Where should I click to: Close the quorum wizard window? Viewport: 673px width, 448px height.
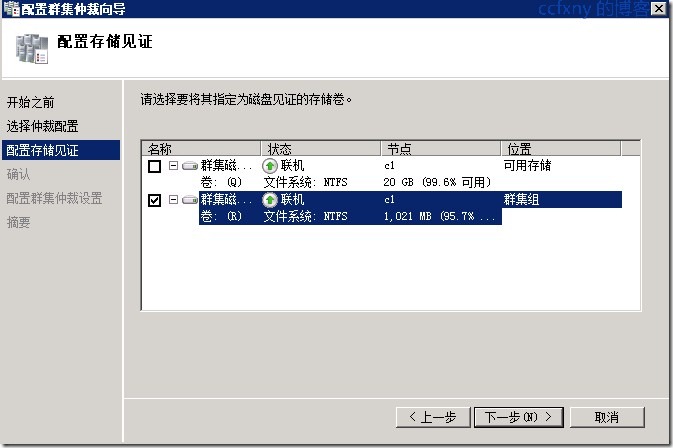point(659,8)
